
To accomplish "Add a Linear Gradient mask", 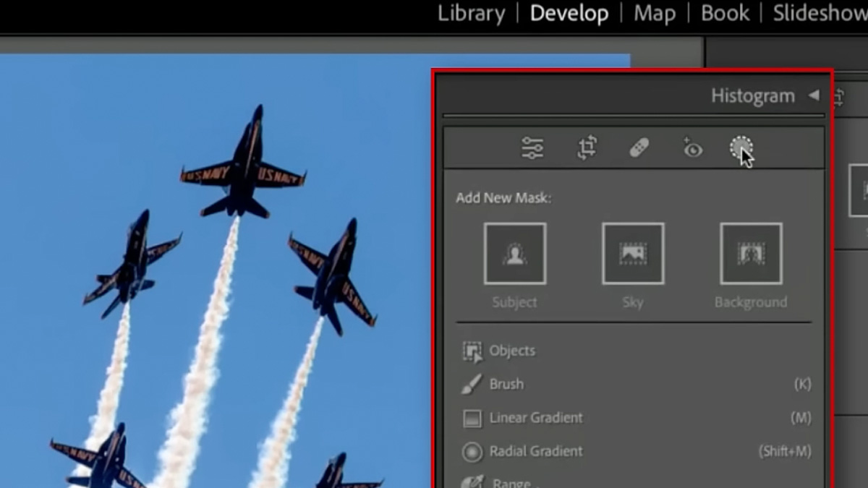I will pyautogui.click(x=535, y=418).
